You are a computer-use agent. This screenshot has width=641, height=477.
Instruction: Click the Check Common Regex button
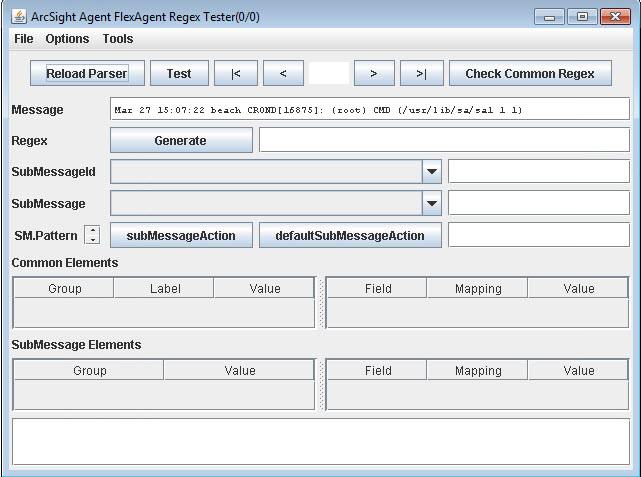point(530,74)
